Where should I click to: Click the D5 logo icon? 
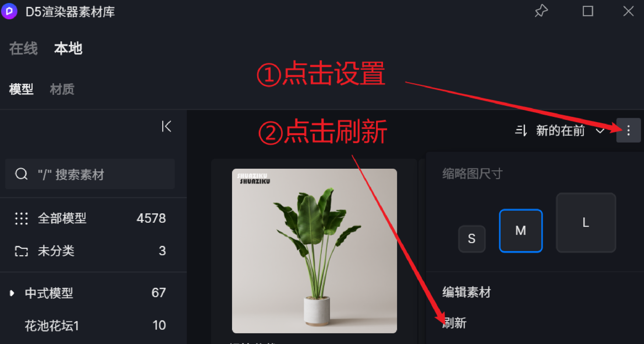(9, 11)
